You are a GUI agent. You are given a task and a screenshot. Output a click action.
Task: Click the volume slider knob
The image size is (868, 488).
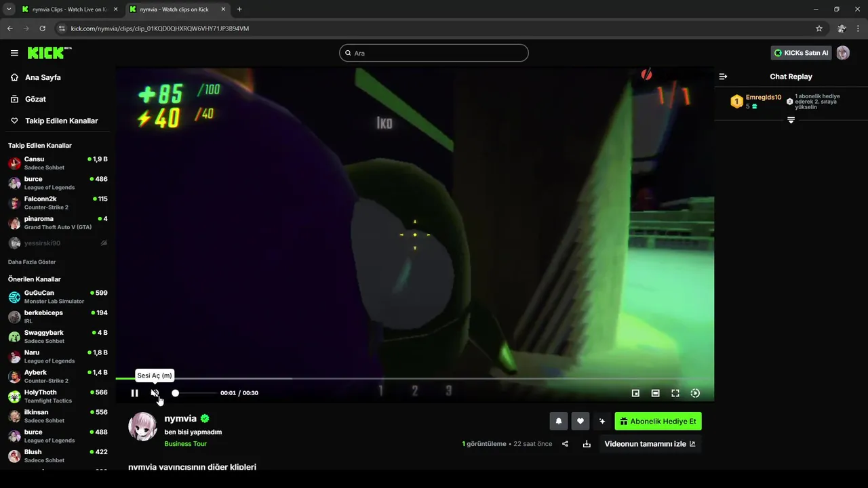pyautogui.click(x=176, y=393)
